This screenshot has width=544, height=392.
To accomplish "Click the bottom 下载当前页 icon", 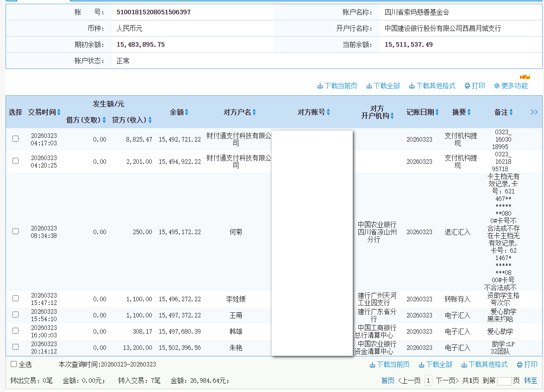I will point(372,365).
